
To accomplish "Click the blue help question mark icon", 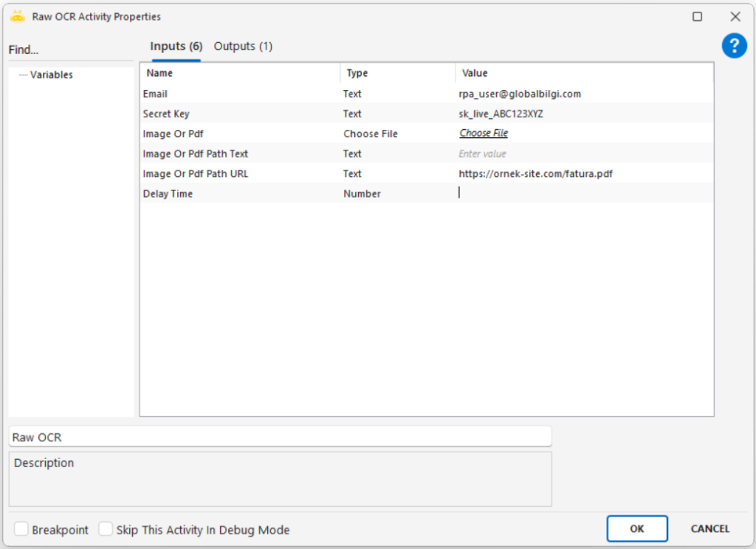I will coord(734,46).
